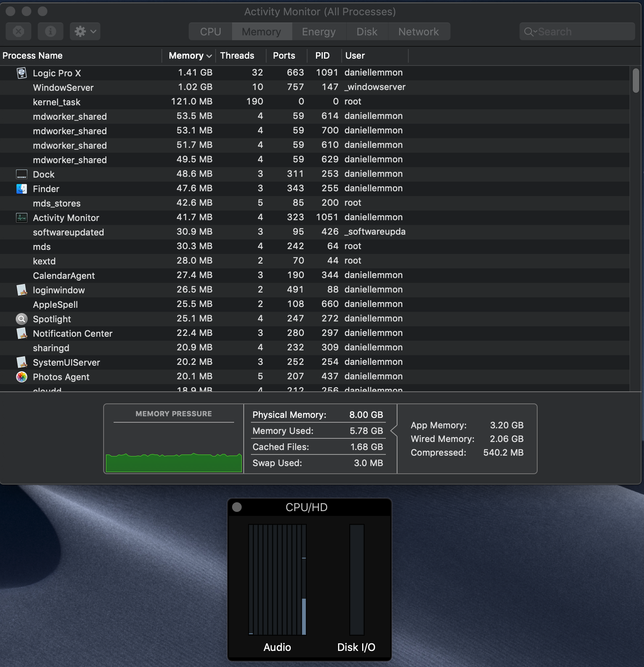Select the WindowServer process row

coord(315,87)
